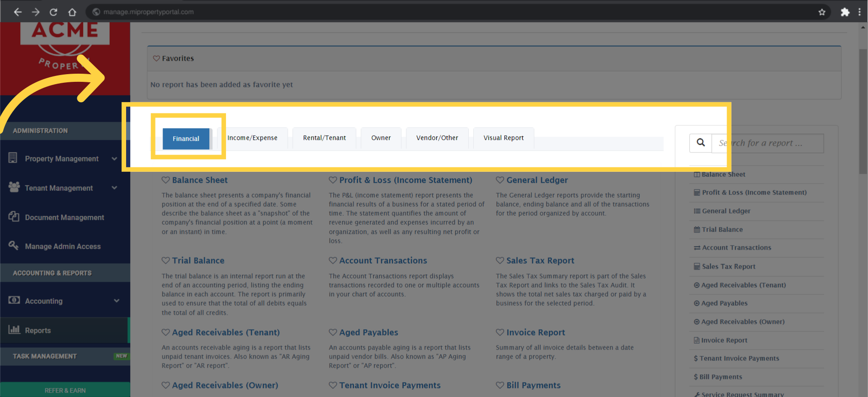Favorite General Ledger heart icon
This screenshot has height=397, width=868.
(x=500, y=180)
